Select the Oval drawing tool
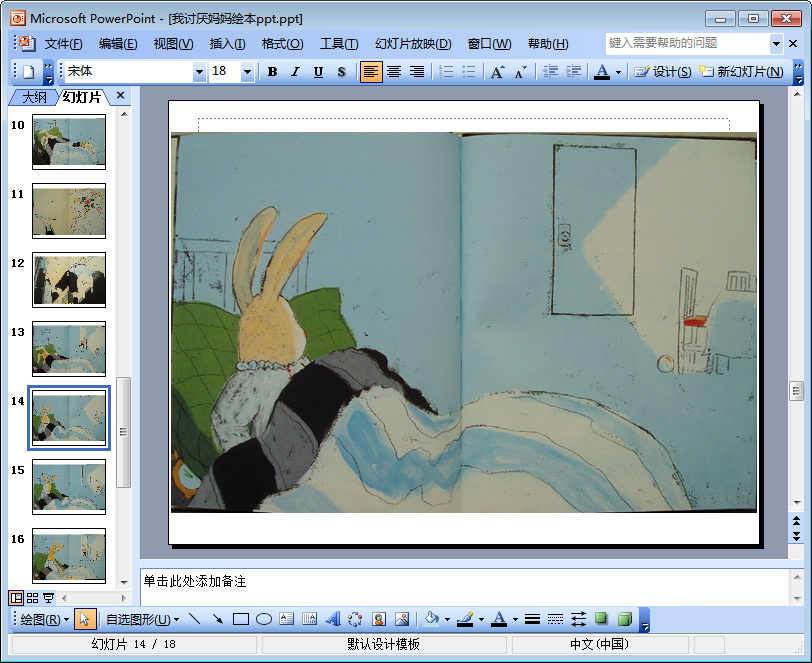Viewport: 812px width, 663px height. (264, 619)
